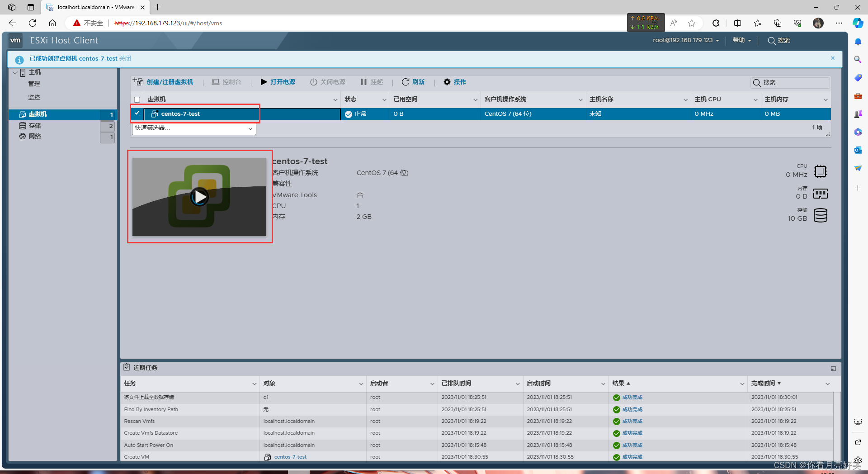Click the Edge sidebar settings gear icon
Viewport: 868px width, 474px height.
[858, 460]
